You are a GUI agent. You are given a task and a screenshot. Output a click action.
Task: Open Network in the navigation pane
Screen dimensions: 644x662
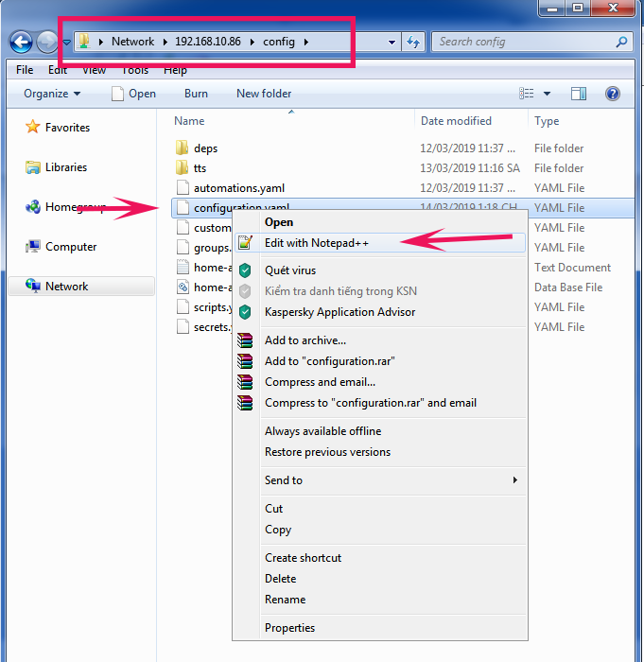pos(66,287)
